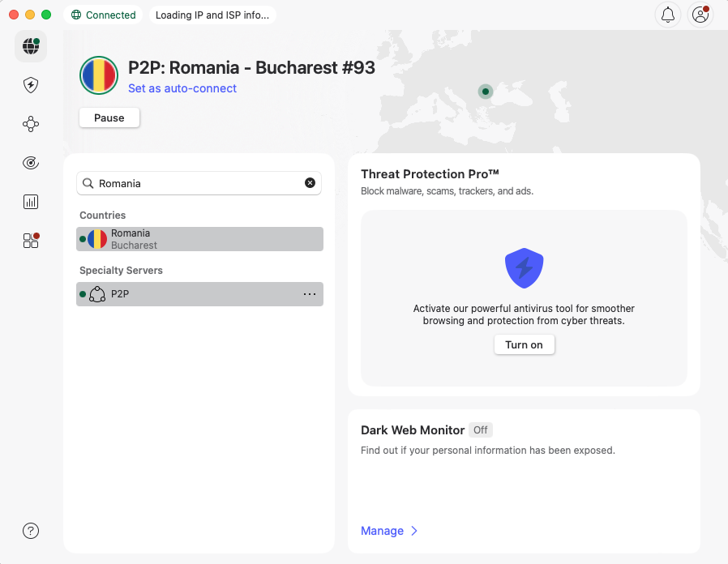
Task: Click the large Romania flag icon
Action: pyautogui.click(x=99, y=75)
